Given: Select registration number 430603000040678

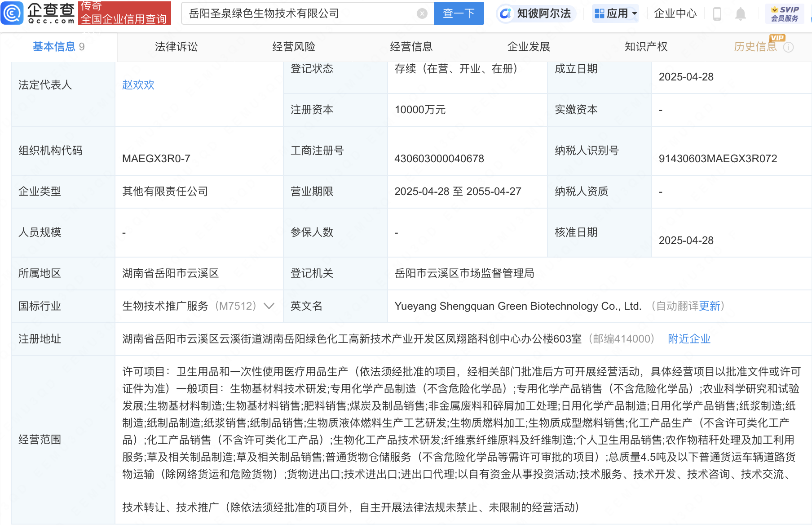Looking at the screenshot, I should coord(439,159).
